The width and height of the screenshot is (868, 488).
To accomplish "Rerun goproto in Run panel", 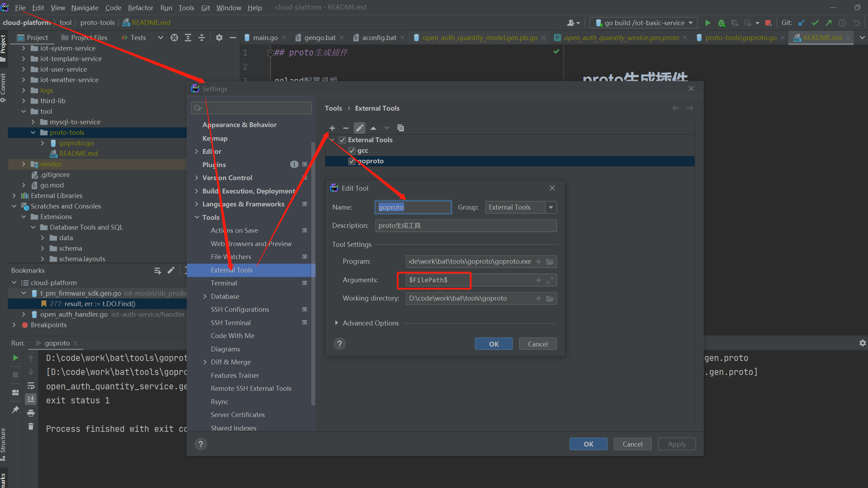I will [15, 358].
